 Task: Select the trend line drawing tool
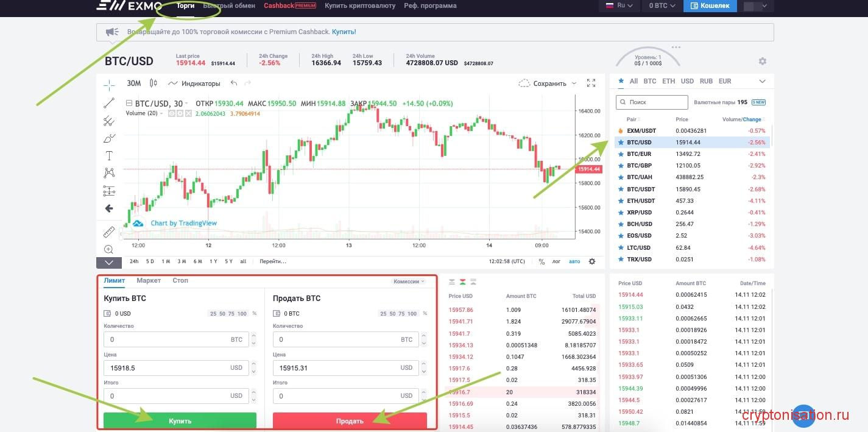tap(108, 103)
